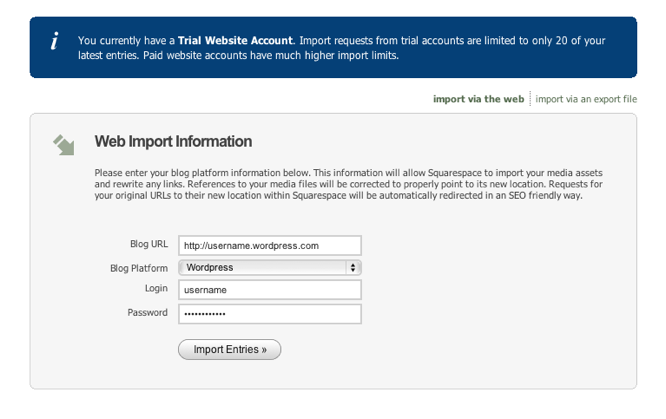Click the import arrow icon beside heading
Viewport: 666px width, 419px height.
click(x=64, y=146)
